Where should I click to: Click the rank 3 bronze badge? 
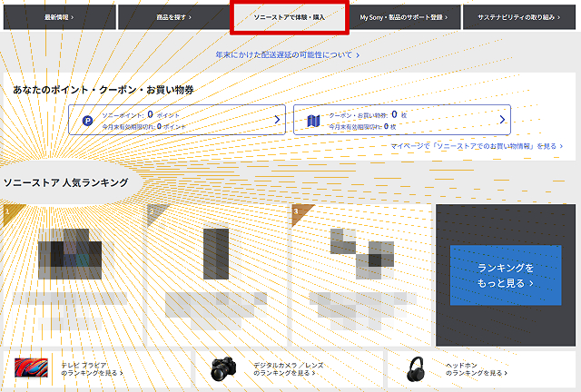point(300,212)
